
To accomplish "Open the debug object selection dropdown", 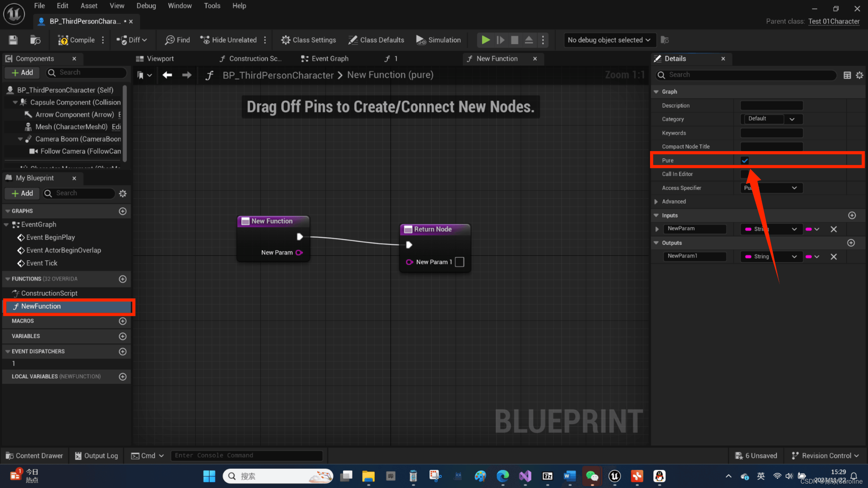I will coord(609,40).
